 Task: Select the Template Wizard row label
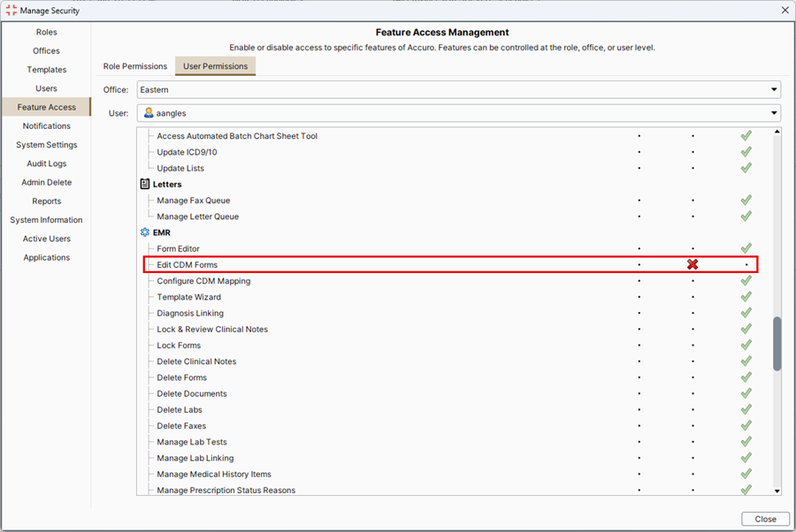[x=188, y=297]
